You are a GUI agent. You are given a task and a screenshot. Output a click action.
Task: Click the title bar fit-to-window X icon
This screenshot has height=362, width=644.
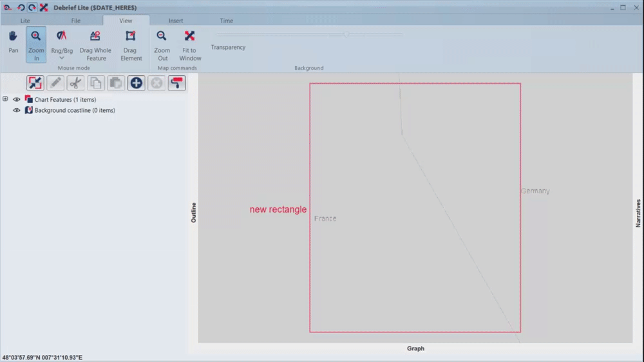tap(44, 7)
